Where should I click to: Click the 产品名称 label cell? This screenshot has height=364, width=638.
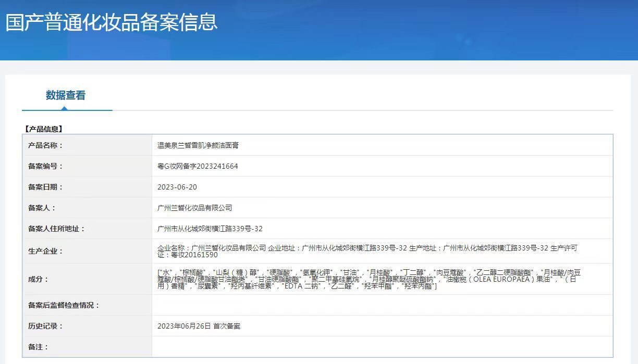coord(87,145)
